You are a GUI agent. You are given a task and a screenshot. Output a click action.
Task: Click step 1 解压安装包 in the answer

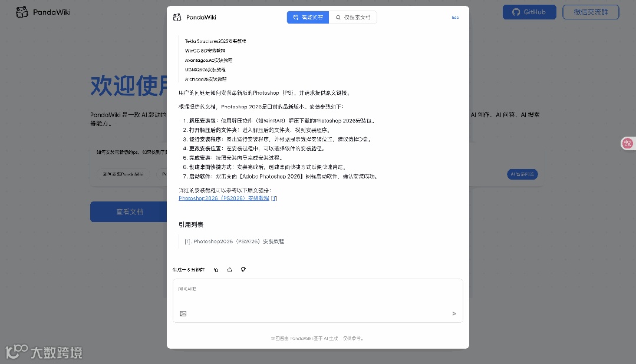click(279, 121)
